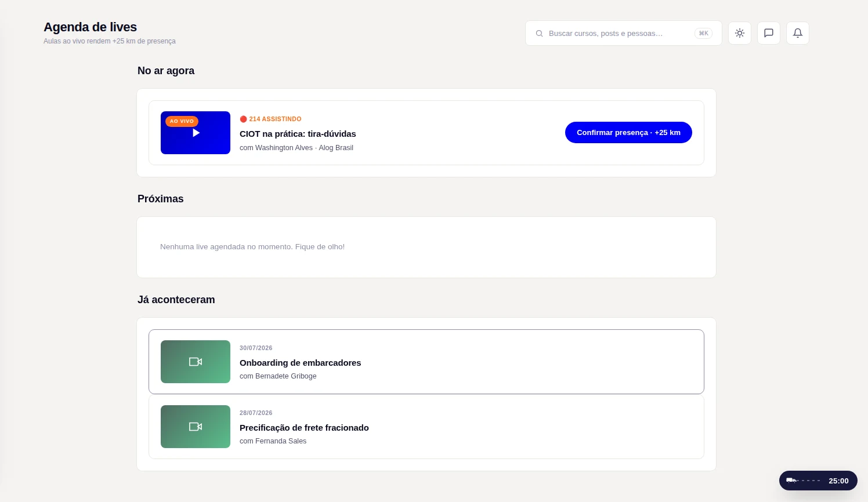Select 'com Washington Alves · Alog Brasil' text
The width and height of the screenshot is (868, 502).
(x=296, y=148)
